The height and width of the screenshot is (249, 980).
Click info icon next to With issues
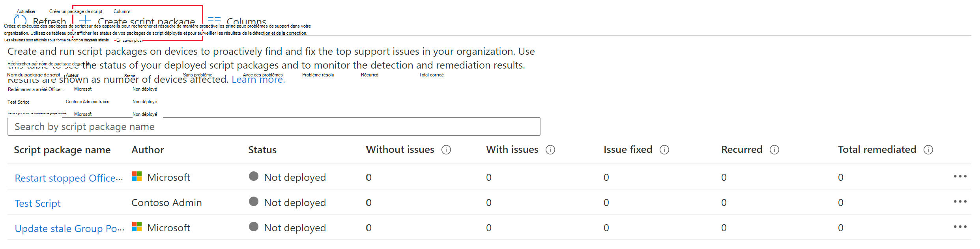click(x=550, y=150)
